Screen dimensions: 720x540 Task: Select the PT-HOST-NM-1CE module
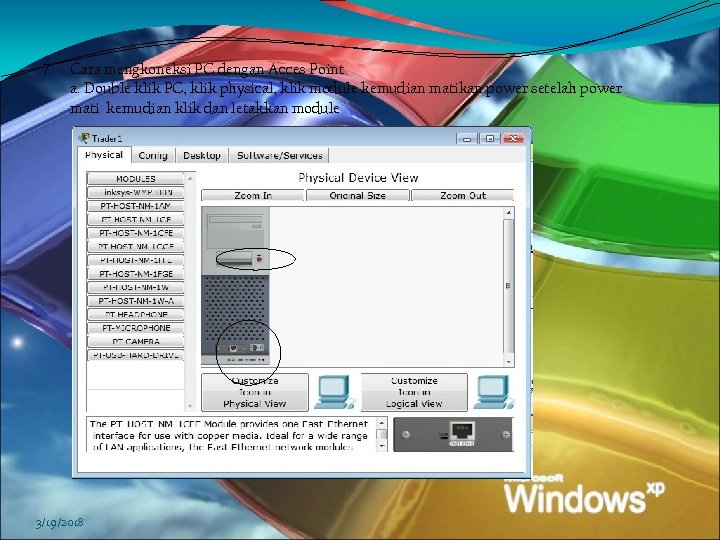[135, 219]
